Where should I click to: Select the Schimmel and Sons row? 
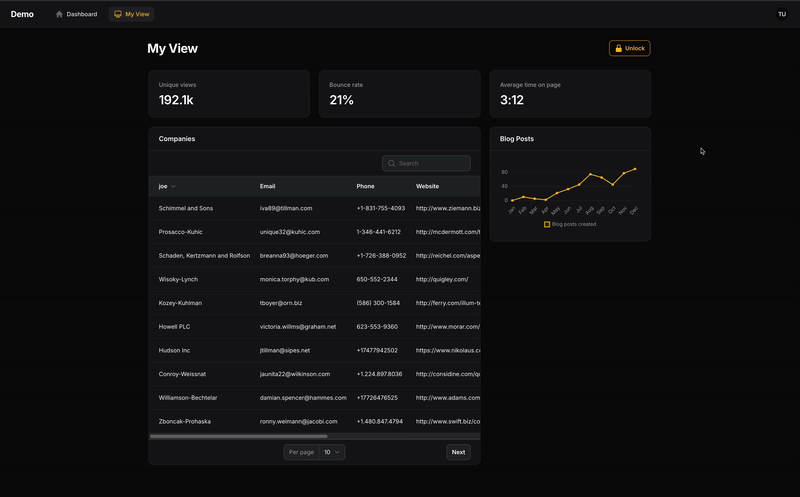pyautogui.click(x=186, y=208)
